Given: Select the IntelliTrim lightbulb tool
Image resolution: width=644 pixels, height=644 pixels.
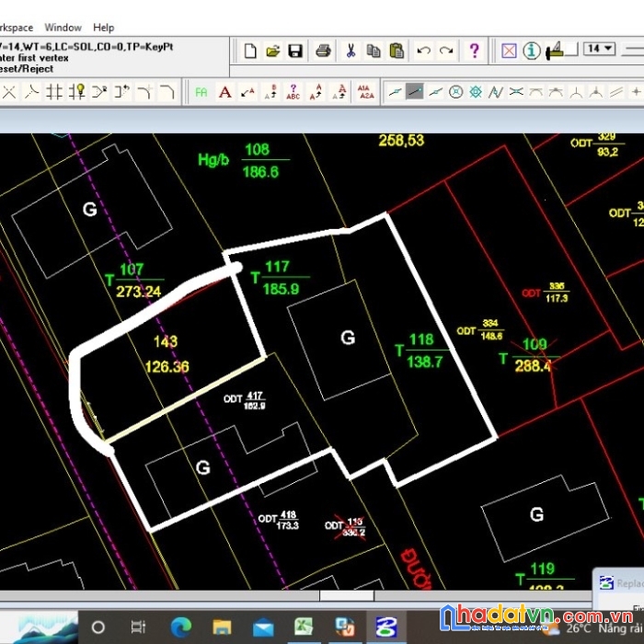Looking at the screenshot, I should tap(76, 92).
